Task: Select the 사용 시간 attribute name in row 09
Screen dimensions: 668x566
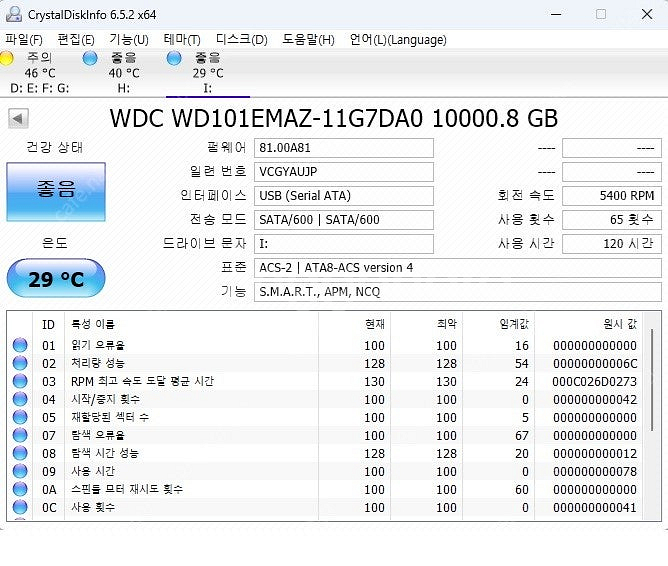Action: [x=93, y=471]
